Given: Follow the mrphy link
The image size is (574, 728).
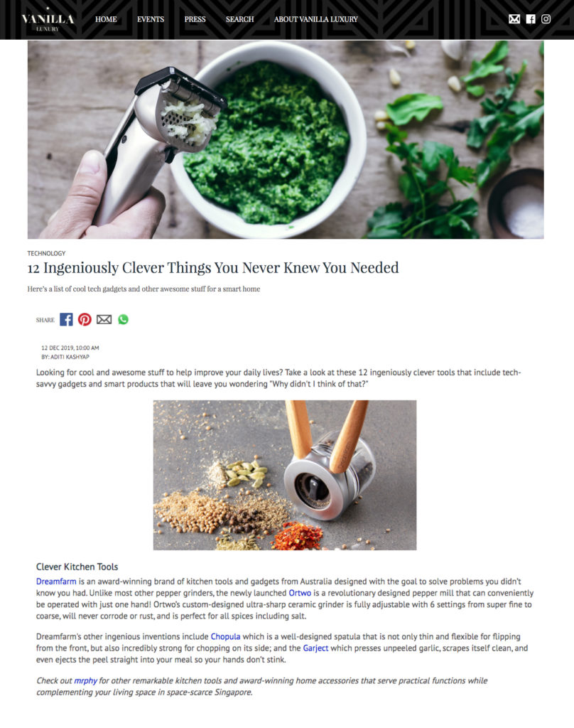Looking at the screenshot, I should click(86, 680).
